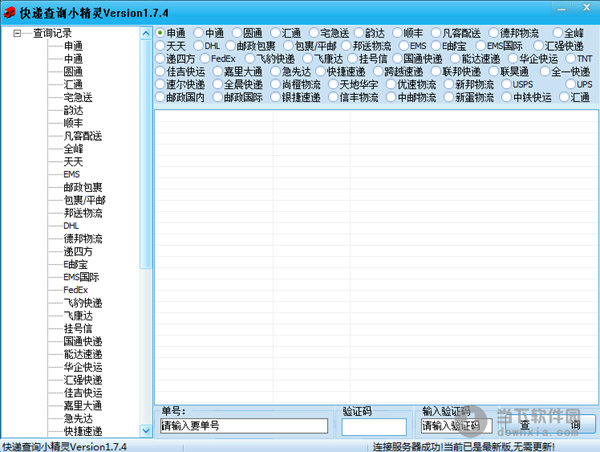Click the tree scrollbar up arrow

tap(146, 33)
